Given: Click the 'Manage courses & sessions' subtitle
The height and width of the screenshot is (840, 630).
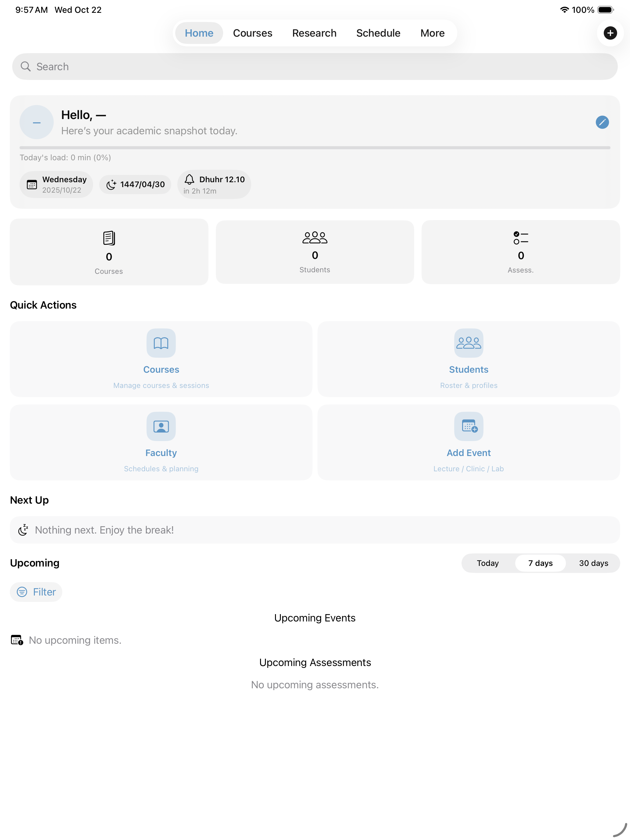Looking at the screenshot, I should pyautogui.click(x=161, y=386).
